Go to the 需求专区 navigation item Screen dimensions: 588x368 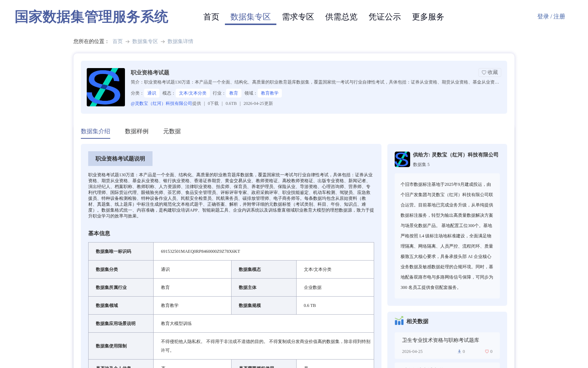[x=298, y=17]
